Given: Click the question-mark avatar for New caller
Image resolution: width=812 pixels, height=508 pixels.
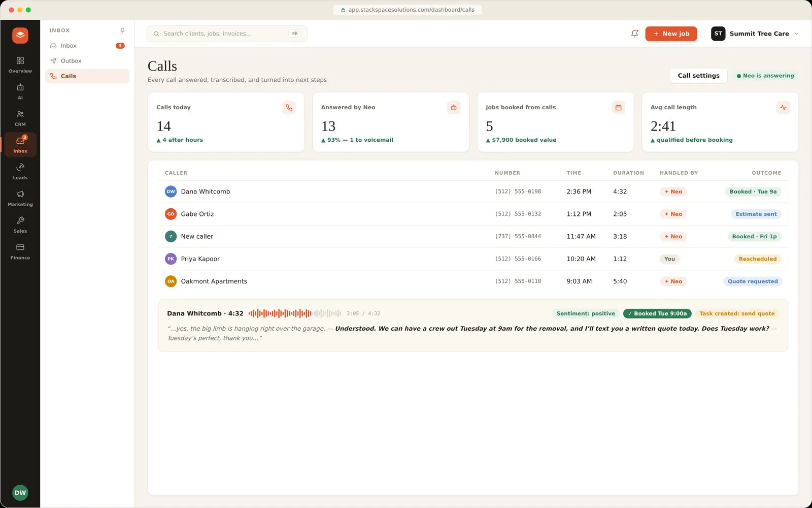Looking at the screenshot, I should [171, 236].
